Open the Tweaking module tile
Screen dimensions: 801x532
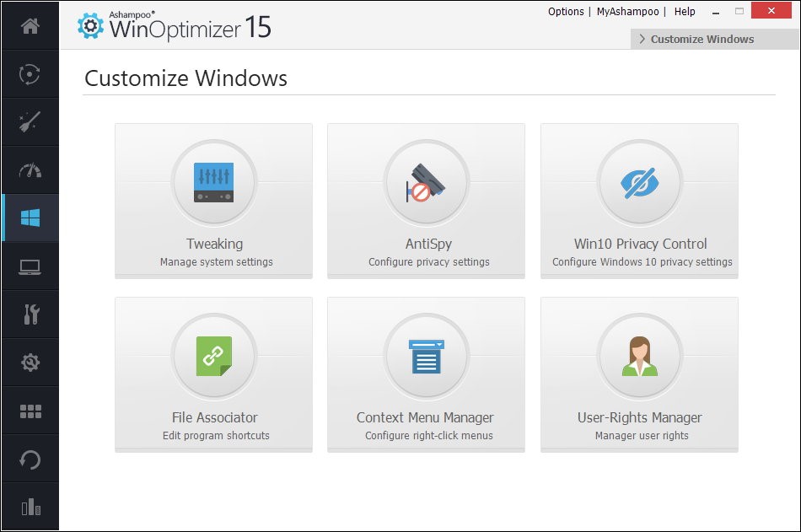(213, 201)
